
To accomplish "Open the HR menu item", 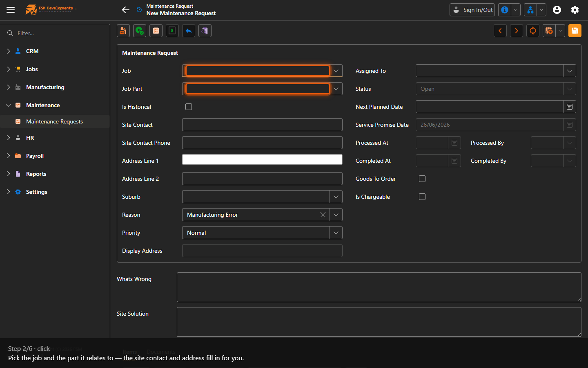I will click(30, 138).
